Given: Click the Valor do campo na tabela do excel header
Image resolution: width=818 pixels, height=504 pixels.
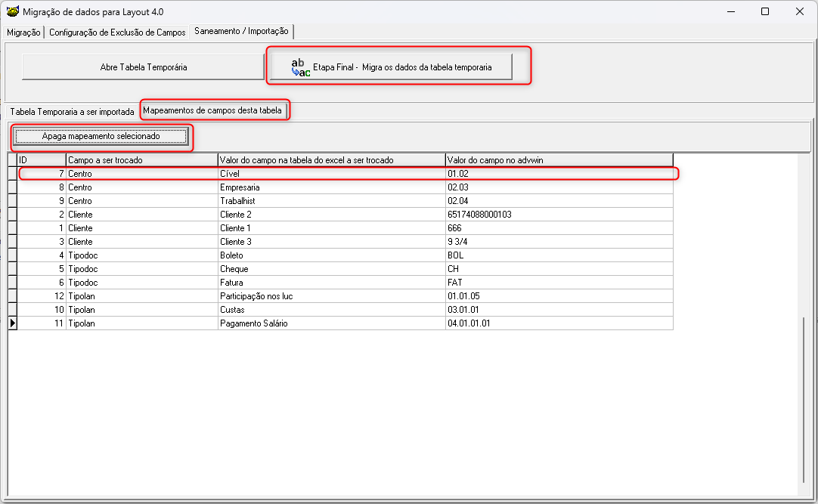Looking at the screenshot, I should 332,160.
